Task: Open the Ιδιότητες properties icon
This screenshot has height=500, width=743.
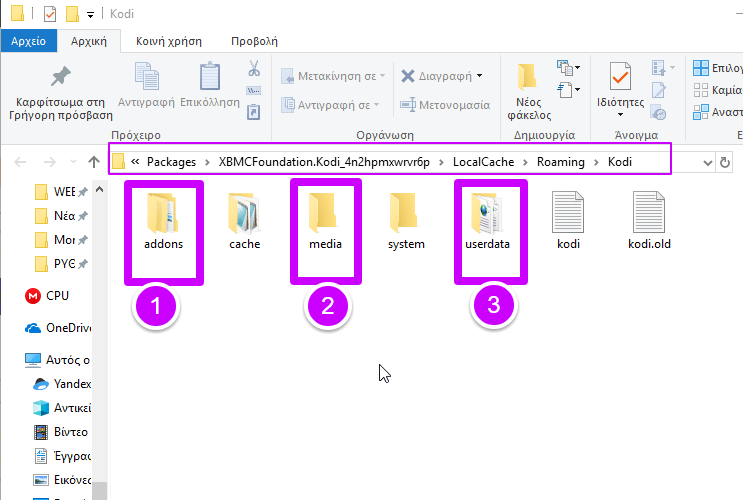Action: click(x=620, y=76)
